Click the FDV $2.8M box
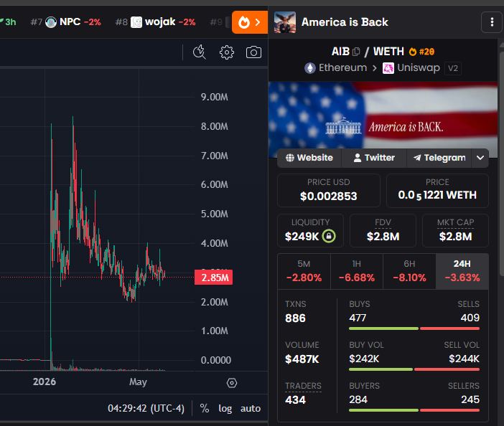Viewport: 504px width, 426px height. point(383,230)
